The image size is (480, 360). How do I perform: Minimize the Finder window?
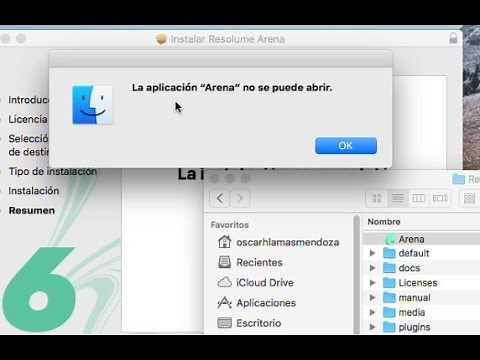(x=230, y=179)
